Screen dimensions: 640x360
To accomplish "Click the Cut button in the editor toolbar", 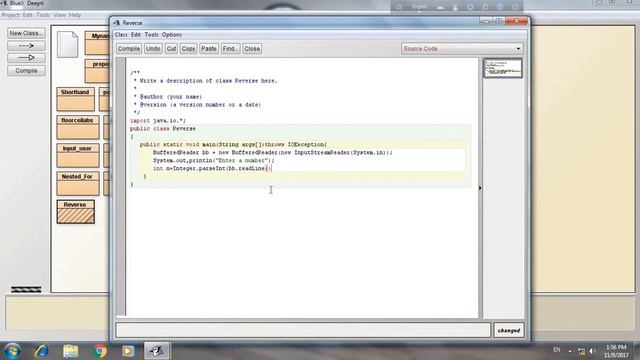I will coord(171,49).
